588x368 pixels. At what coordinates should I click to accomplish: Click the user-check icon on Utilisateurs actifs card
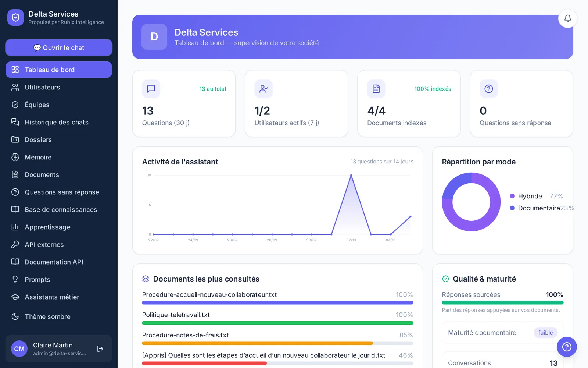pyautogui.click(x=263, y=89)
